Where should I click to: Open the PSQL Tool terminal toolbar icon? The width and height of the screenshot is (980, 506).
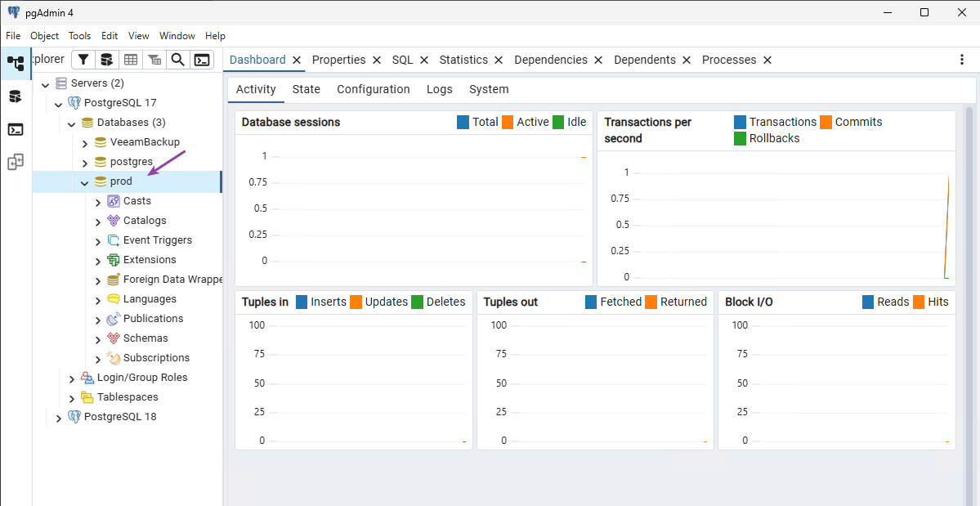201,60
